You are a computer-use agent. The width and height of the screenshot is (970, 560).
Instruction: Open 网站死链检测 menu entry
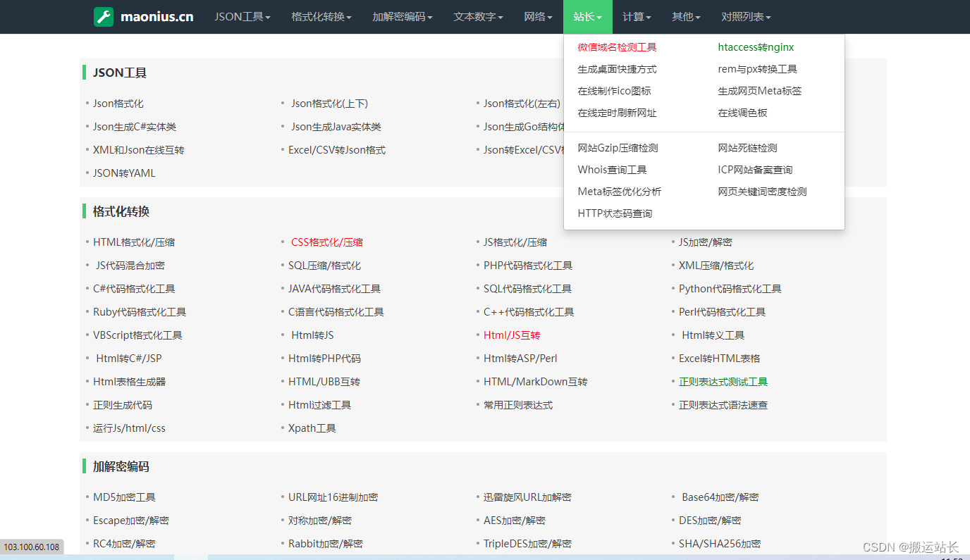pos(748,148)
